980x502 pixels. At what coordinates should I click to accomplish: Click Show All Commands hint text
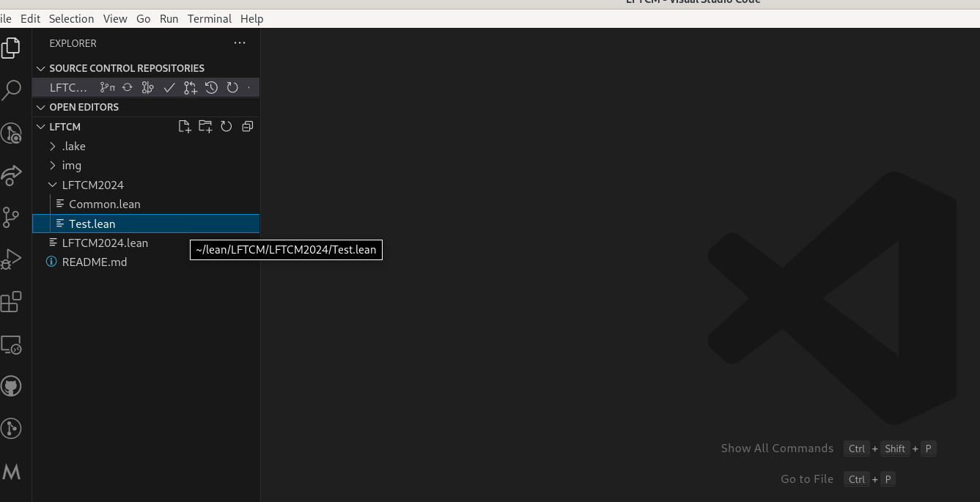coord(777,448)
